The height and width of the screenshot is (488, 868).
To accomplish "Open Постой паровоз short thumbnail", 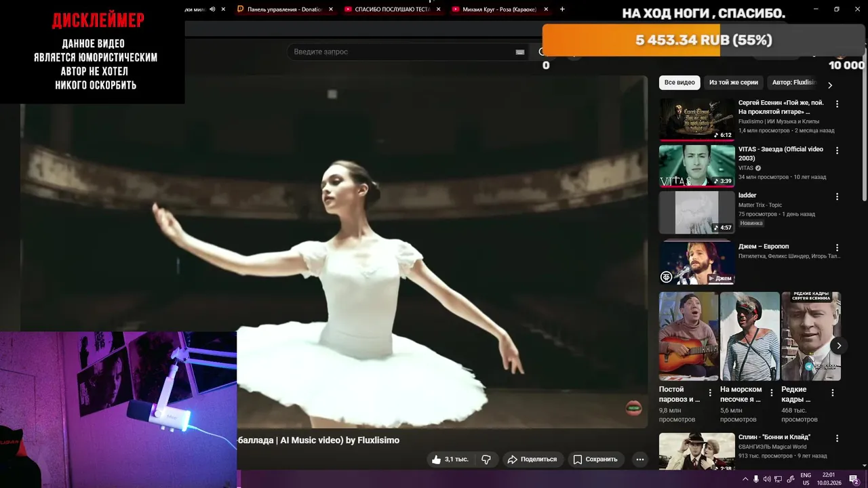I will pos(688,336).
